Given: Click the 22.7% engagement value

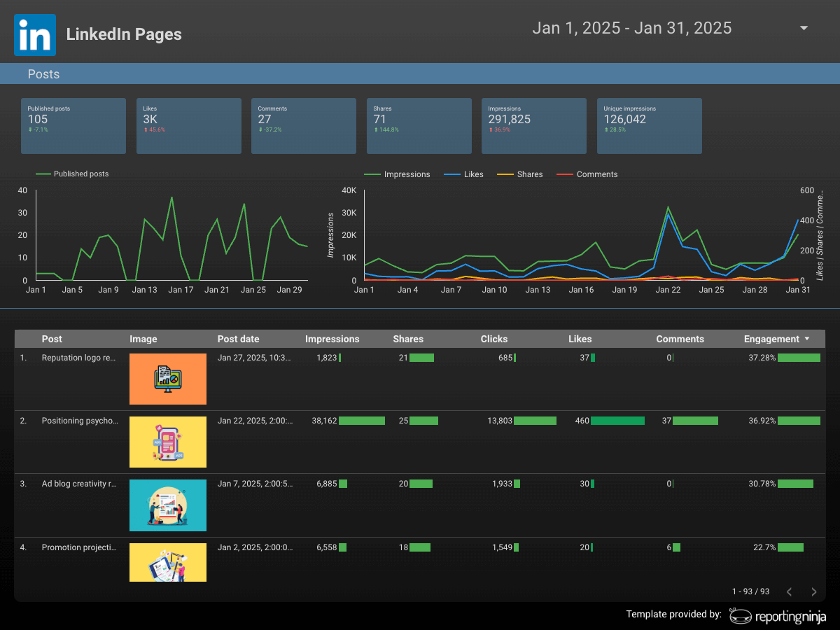Looking at the screenshot, I should coord(764,547).
